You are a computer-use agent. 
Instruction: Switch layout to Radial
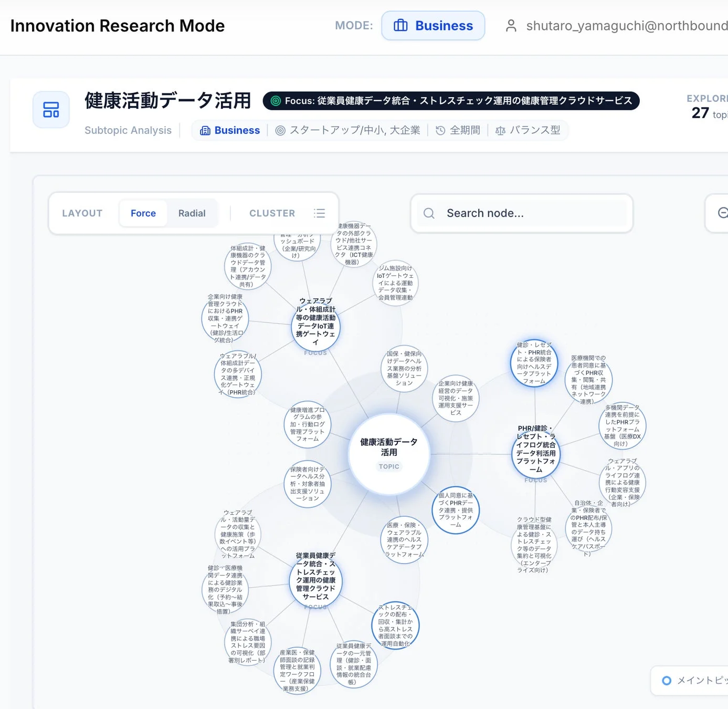pyautogui.click(x=192, y=213)
